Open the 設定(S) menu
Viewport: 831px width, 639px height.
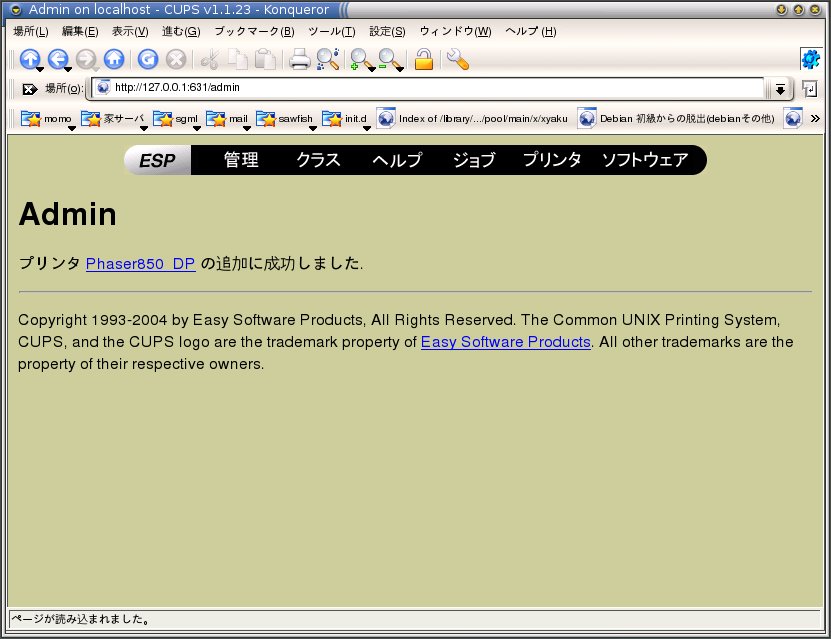point(387,31)
